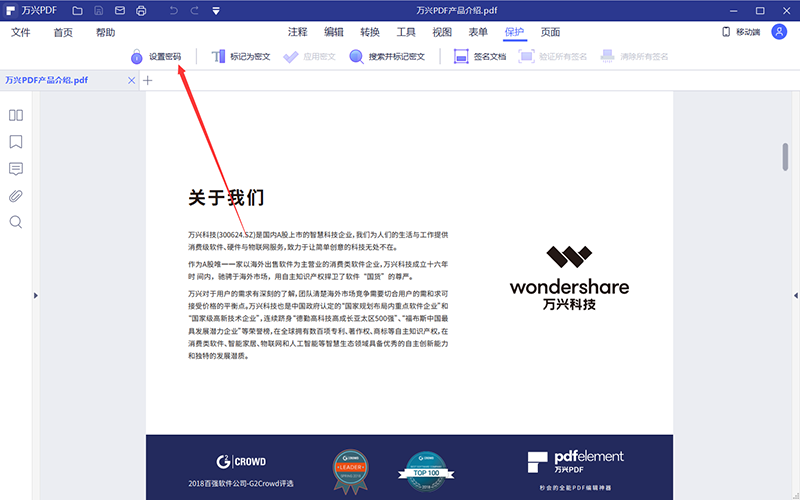Expand the right side panel arrow

click(x=796, y=295)
